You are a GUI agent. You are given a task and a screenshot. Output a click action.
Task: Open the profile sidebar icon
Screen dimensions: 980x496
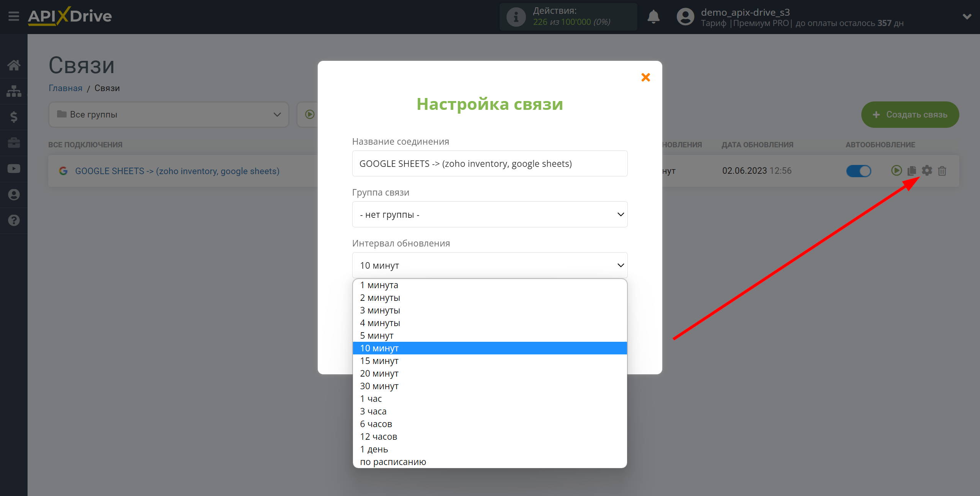14,194
